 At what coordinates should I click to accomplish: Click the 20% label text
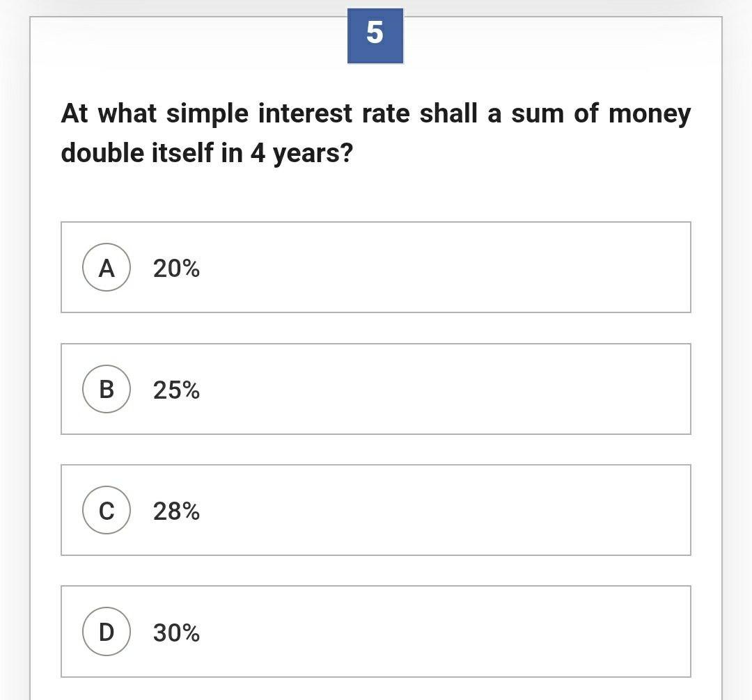[175, 268]
